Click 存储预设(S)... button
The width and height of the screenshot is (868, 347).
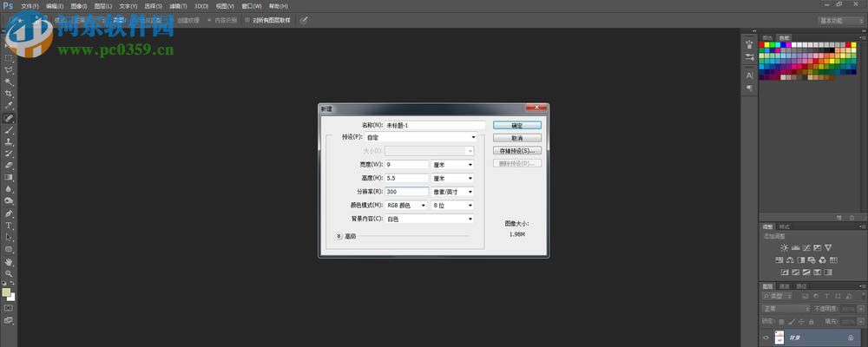pos(517,151)
